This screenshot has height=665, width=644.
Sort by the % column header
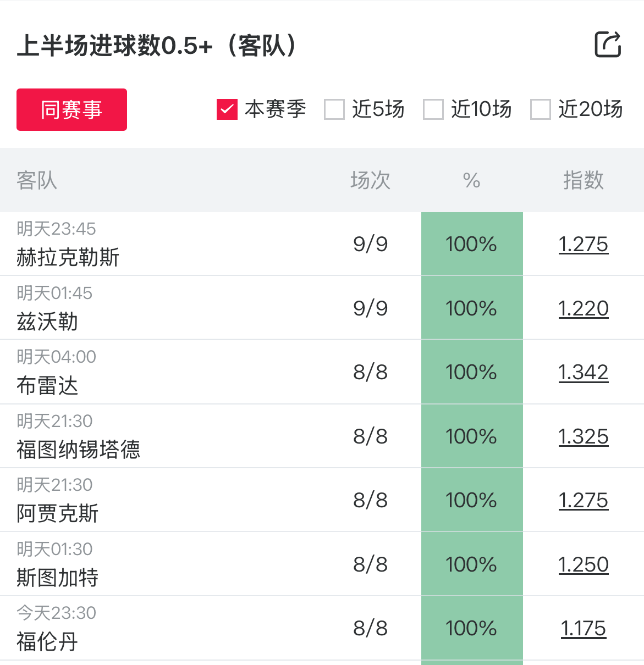471,180
